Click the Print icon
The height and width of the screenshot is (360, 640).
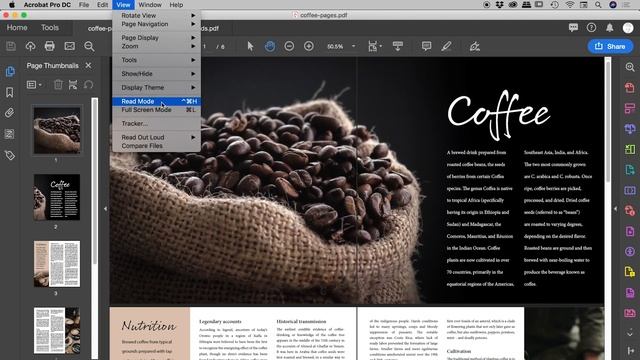pyautogui.click(x=49, y=46)
